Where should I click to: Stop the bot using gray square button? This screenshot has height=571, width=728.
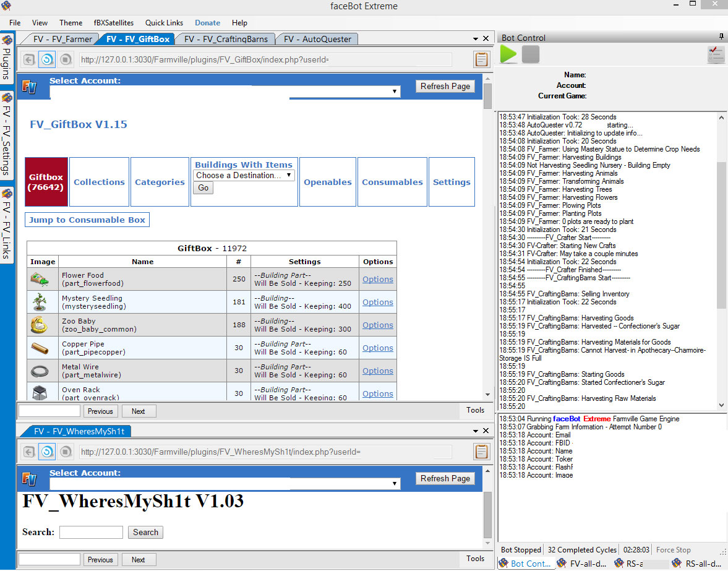point(531,54)
